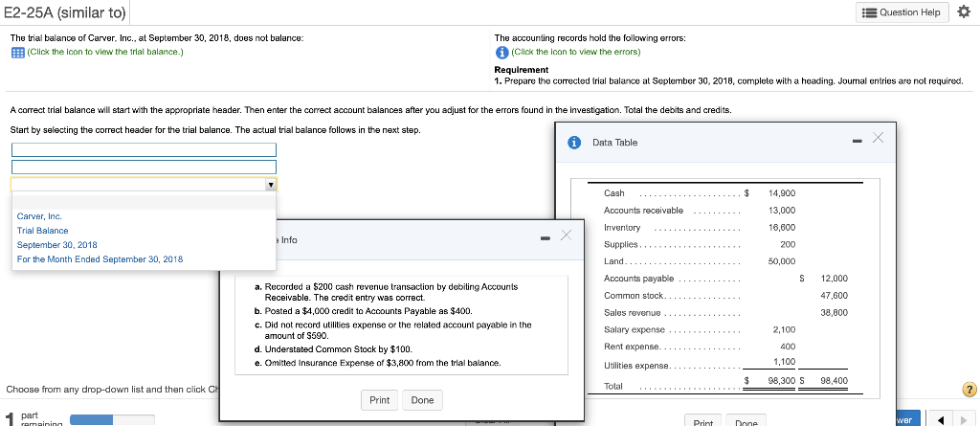Click error c about utilities expense
This screenshot has width=980, height=426.
click(x=393, y=330)
